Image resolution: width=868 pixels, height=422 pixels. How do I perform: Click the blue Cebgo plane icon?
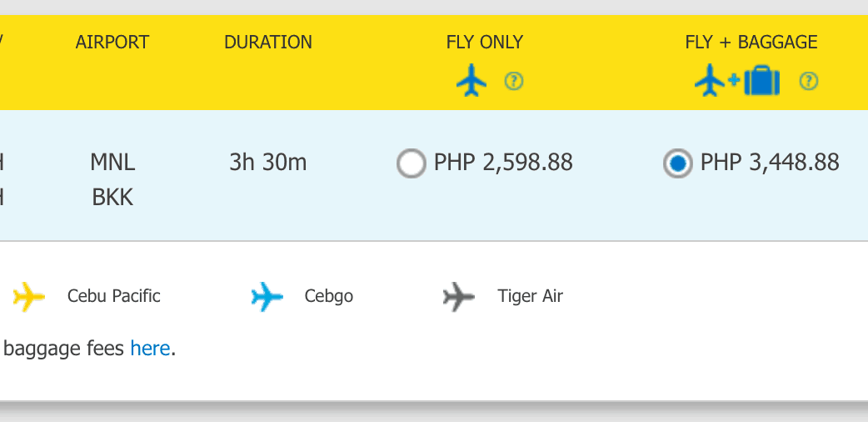click(x=267, y=296)
